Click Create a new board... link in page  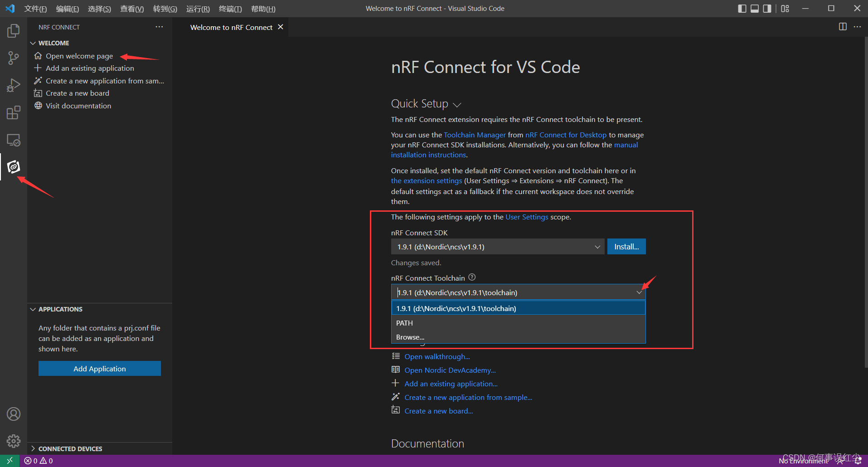[x=439, y=411]
